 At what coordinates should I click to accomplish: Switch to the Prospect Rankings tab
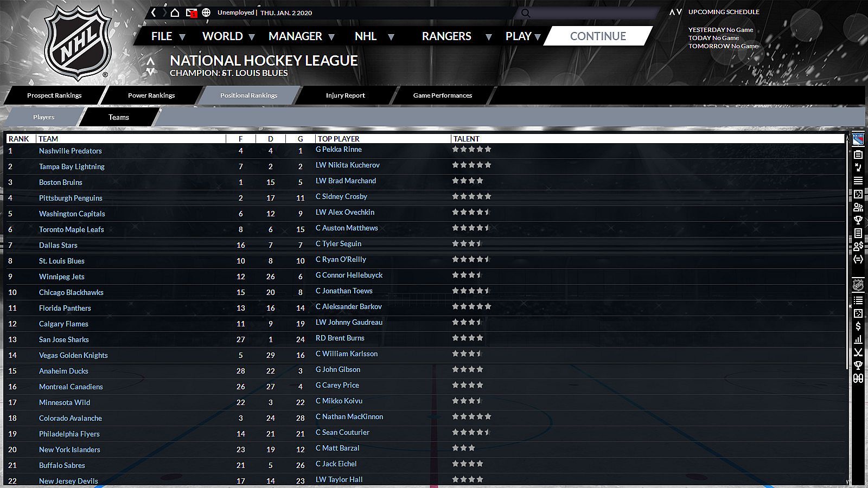[x=54, y=95]
